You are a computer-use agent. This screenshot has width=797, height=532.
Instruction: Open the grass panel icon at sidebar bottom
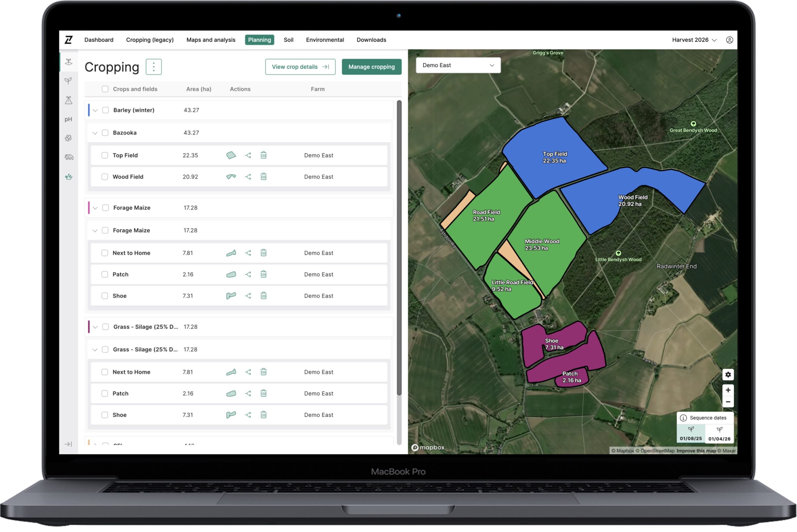point(69,176)
